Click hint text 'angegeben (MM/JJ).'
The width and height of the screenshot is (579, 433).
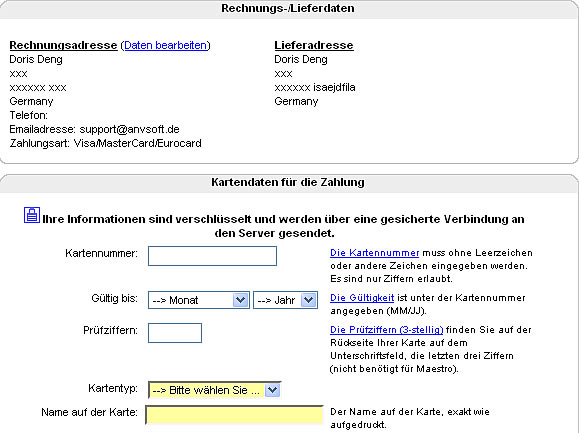[378, 311]
